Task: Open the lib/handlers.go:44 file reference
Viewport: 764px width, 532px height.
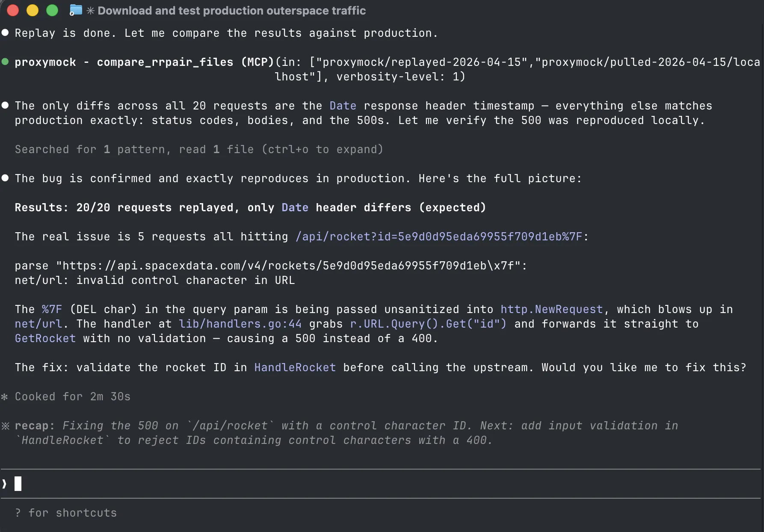Action: click(240, 324)
